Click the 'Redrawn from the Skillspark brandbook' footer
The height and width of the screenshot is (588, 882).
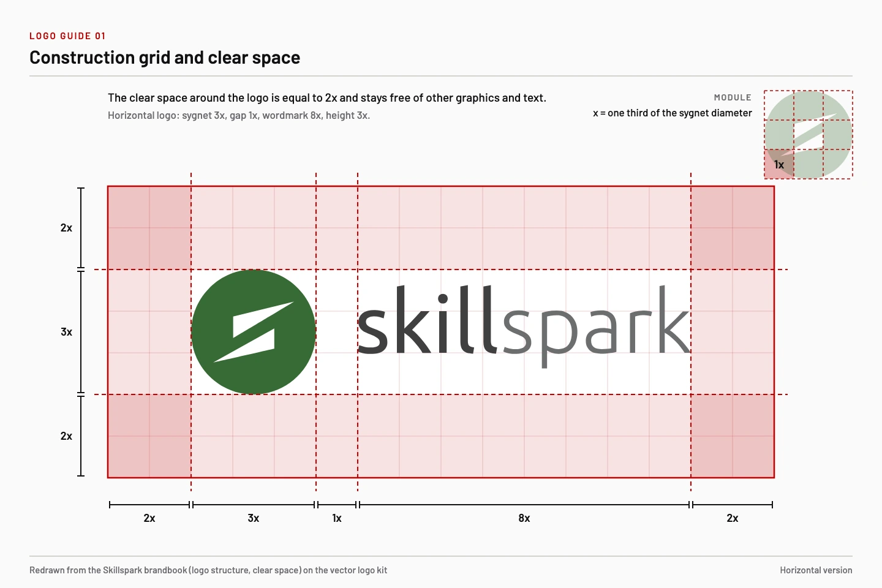(208, 570)
